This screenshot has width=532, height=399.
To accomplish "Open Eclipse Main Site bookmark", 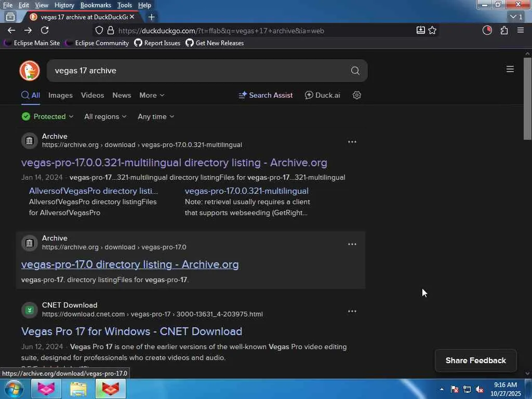I will 32,43.
